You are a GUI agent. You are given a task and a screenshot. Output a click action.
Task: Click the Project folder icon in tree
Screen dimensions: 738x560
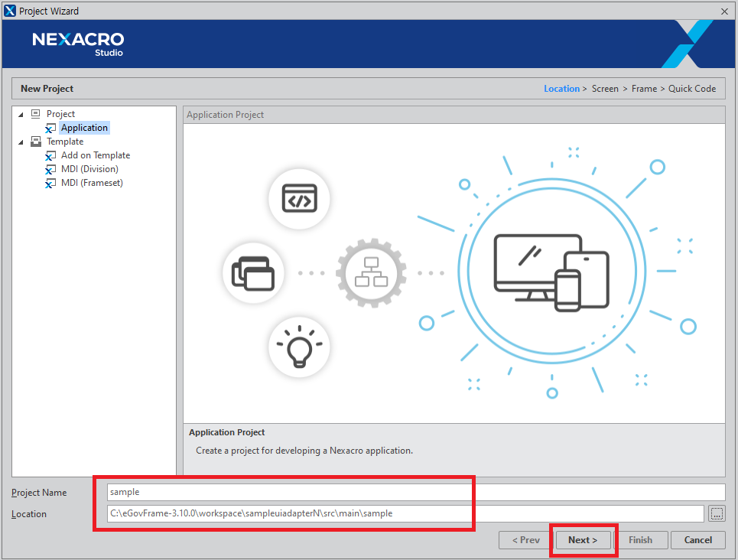(36, 114)
